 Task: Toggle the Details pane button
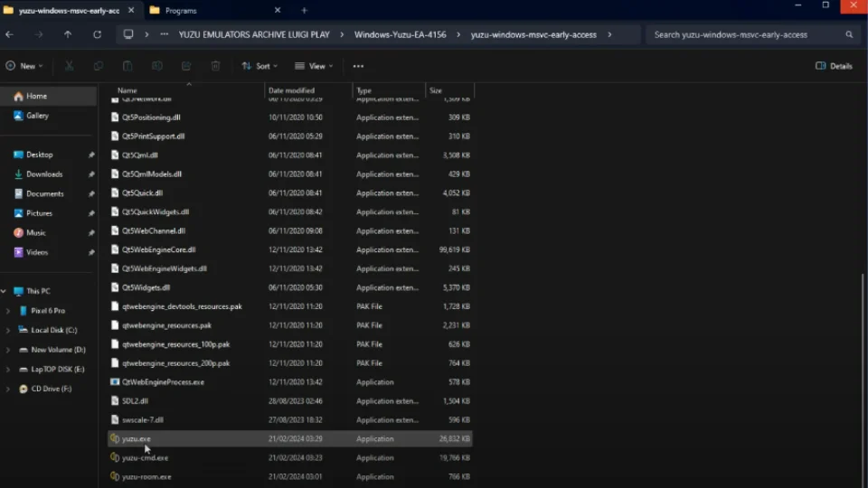point(834,66)
